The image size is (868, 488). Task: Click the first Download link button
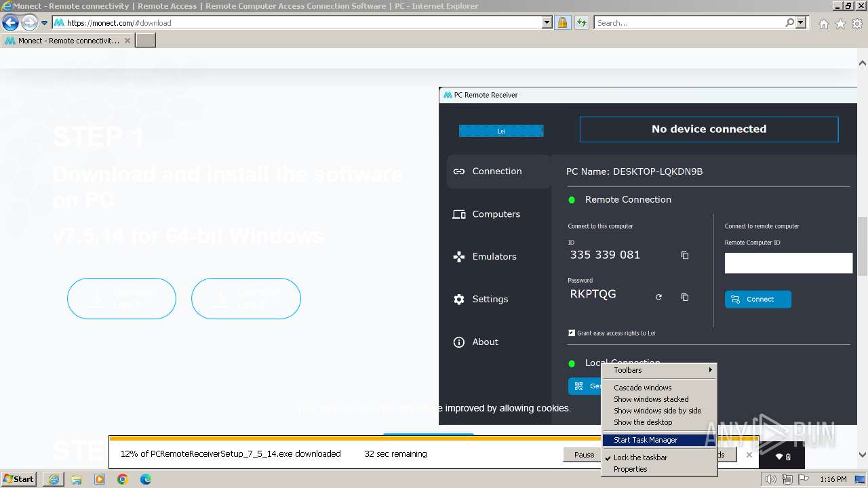(121, 298)
